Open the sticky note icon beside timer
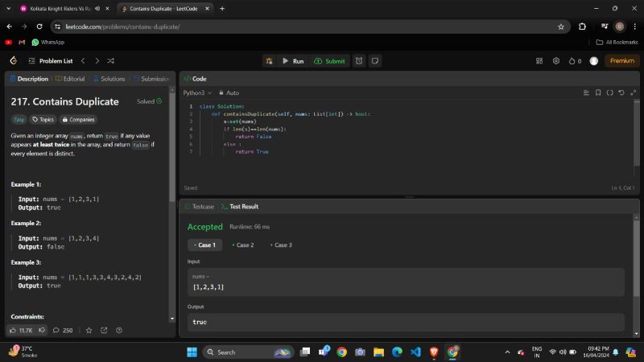This screenshot has height=362, width=644. tap(374, 60)
